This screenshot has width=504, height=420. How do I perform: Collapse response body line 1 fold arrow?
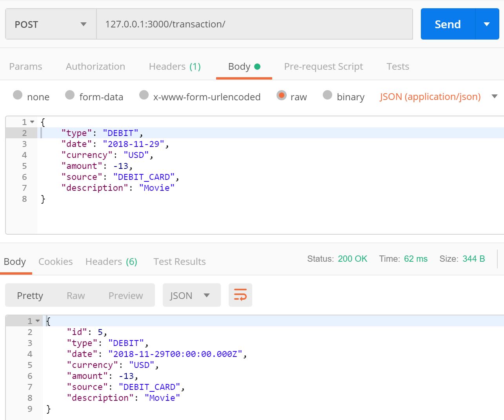pos(38,321)
